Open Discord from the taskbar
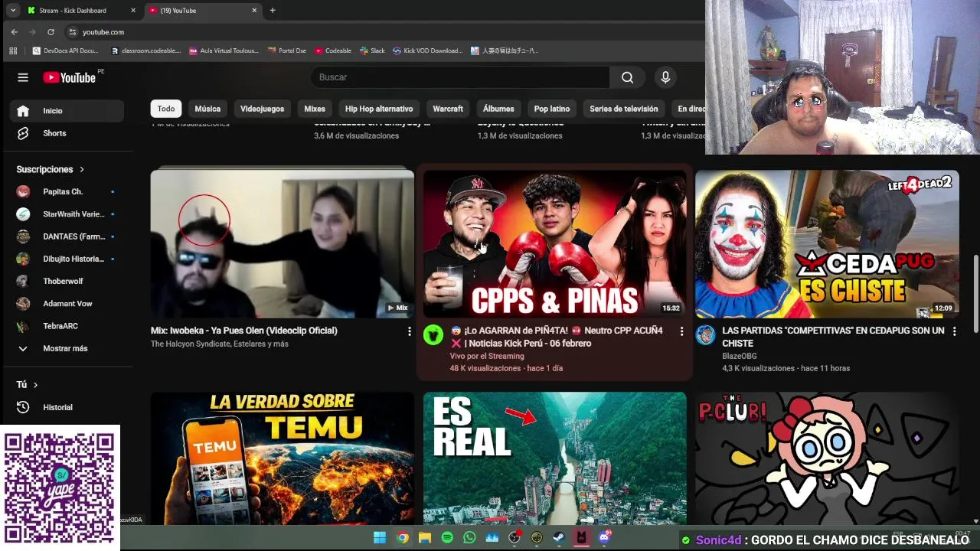Viewport: 980px width, 551px height. [604, 538]
